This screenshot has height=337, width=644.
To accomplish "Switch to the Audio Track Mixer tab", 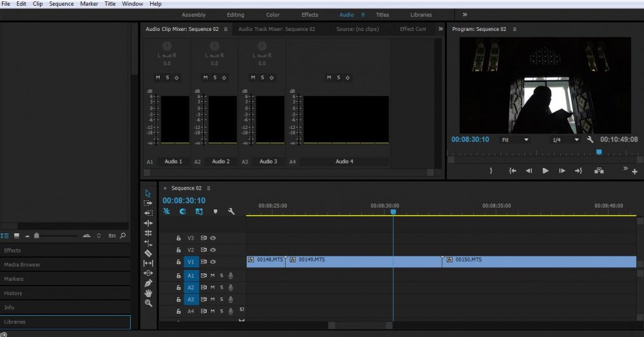I will (x=277, y=29).
